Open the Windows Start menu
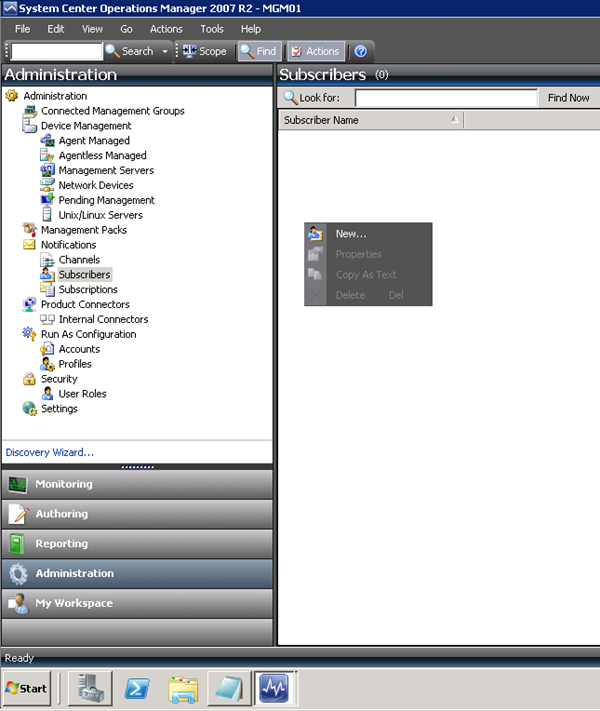Image resolution: width=600 pixels, height=711 pixels. [x=27, y=689]
